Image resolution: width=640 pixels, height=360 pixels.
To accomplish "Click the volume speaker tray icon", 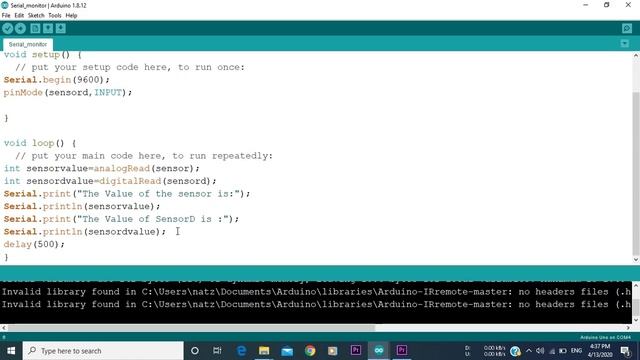I will pos(540,351).
